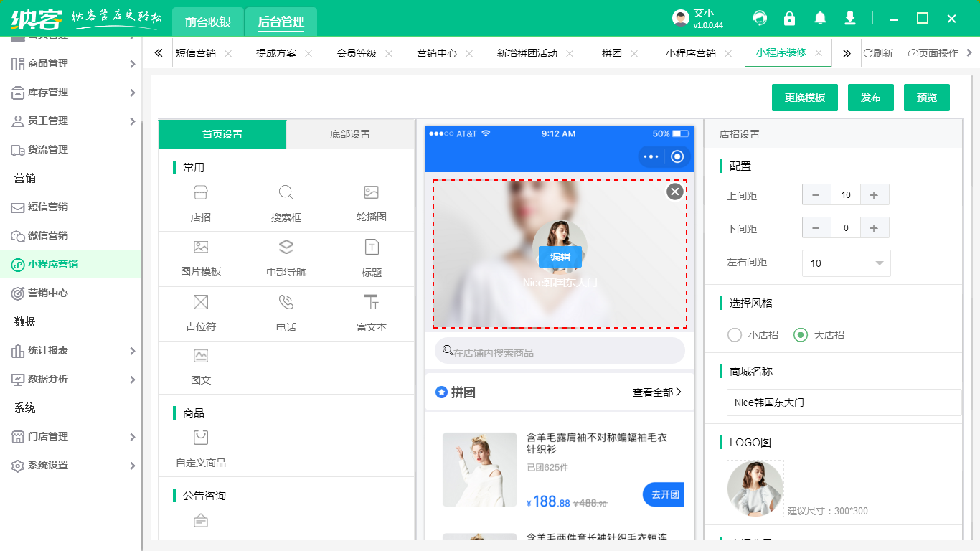980x551 pixels.
Task: Open notifications bell icon
Action: coord(819,18)
